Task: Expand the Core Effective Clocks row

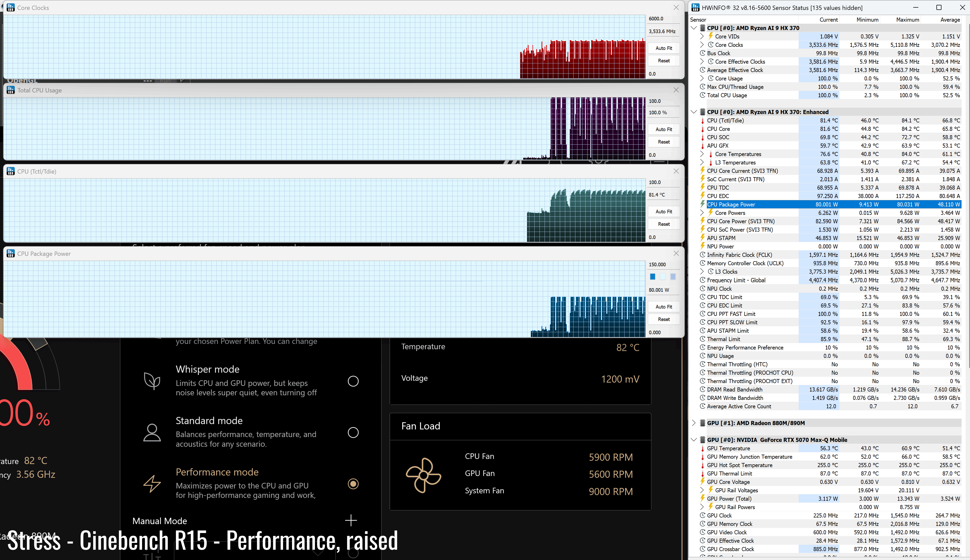Action: [702, 62]
